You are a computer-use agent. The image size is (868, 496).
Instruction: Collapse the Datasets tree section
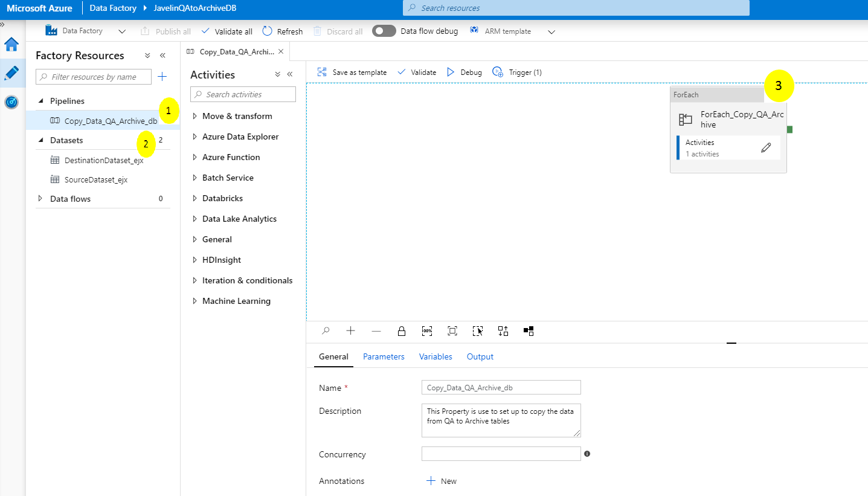pos(41,140)
